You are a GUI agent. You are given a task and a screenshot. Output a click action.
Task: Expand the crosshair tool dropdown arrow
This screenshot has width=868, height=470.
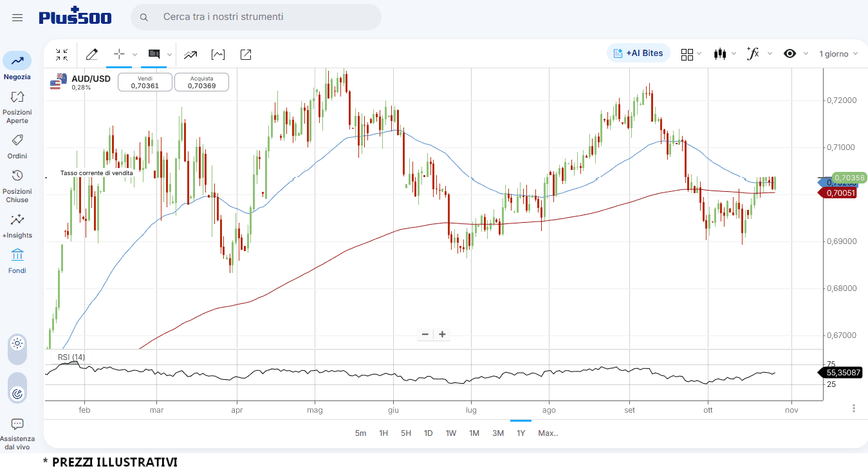click(135, 55)
